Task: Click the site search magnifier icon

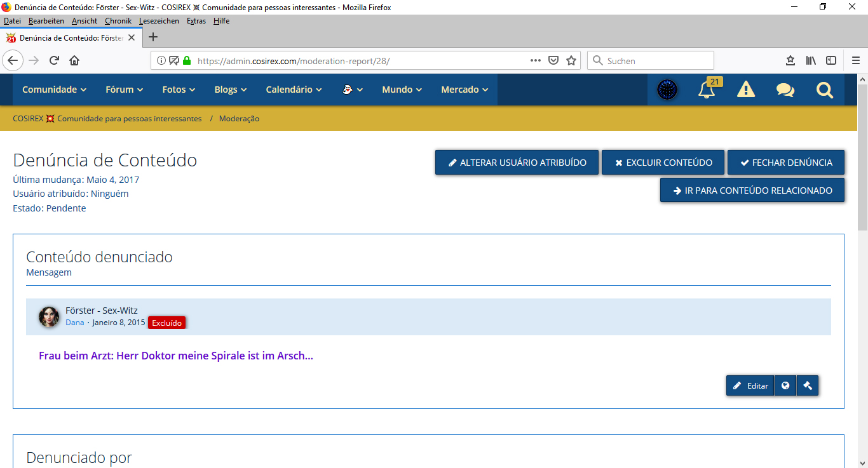Action: tap(824, 90)
